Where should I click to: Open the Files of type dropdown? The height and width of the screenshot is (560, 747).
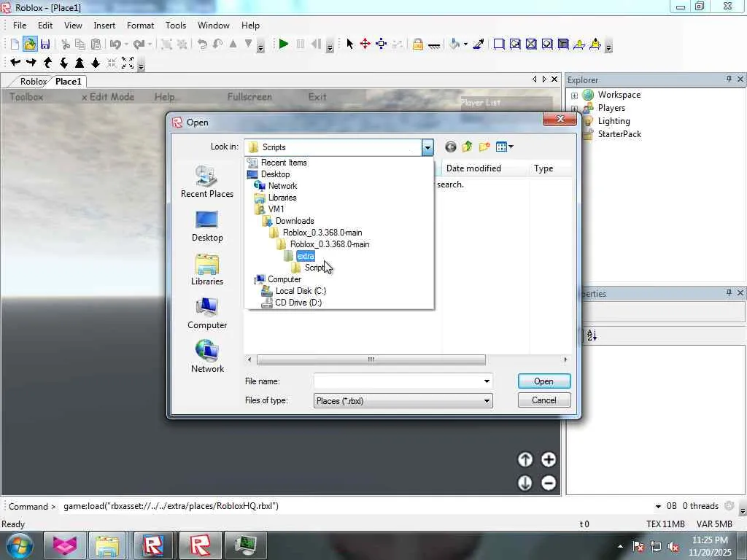[x=487, y=401]
